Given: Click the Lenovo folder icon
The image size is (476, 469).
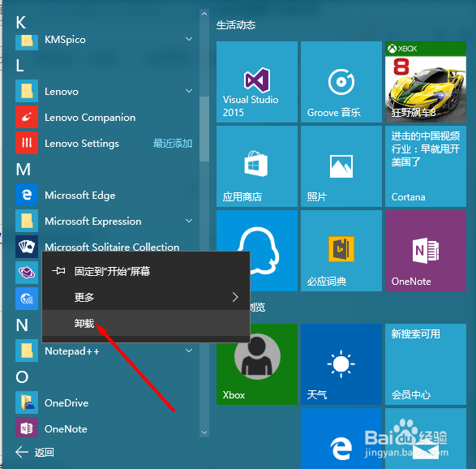Looking at the screenshot, I should pos(27,91).
